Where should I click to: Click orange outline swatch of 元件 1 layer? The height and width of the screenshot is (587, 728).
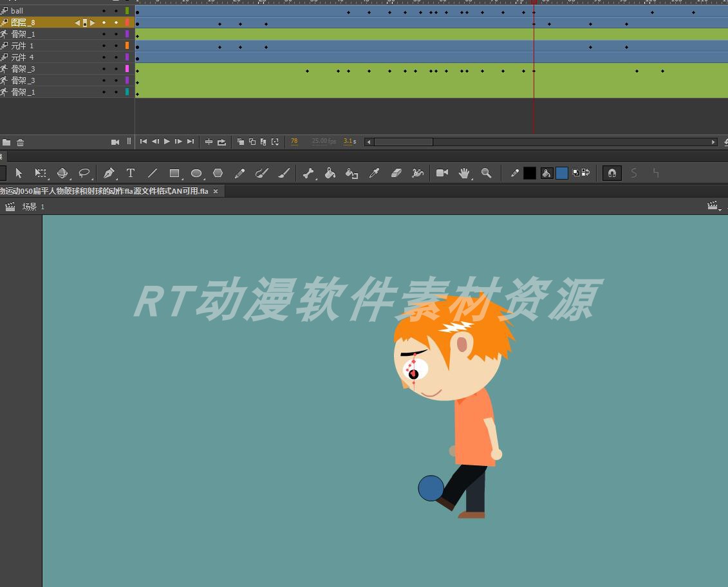(x=127, y=46)
